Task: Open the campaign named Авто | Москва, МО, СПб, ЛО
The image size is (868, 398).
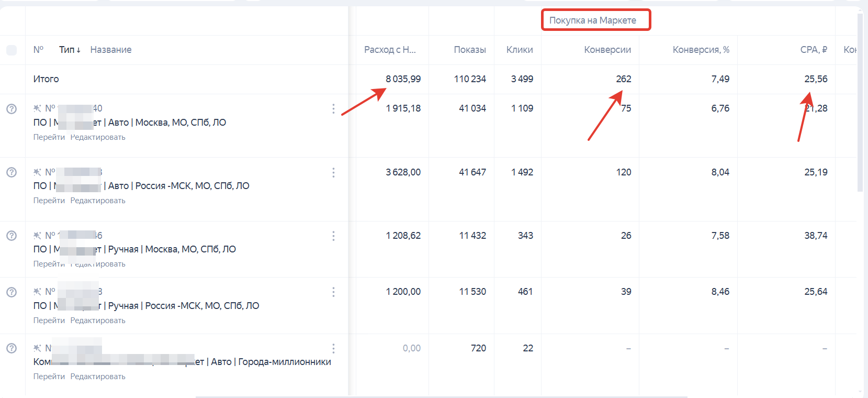Action: coord(130,123)
